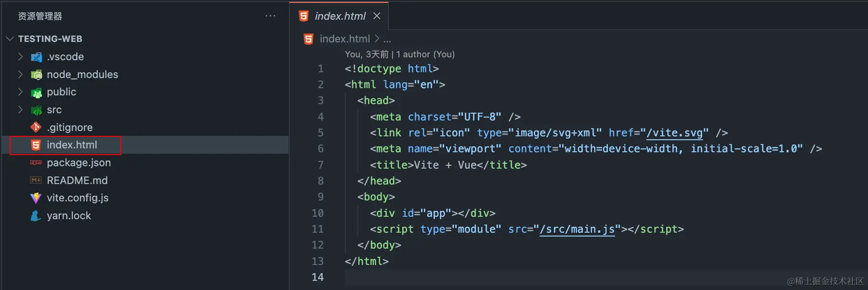Click the HTML5 icon in the index.html tab

click(x=303, y=16)
